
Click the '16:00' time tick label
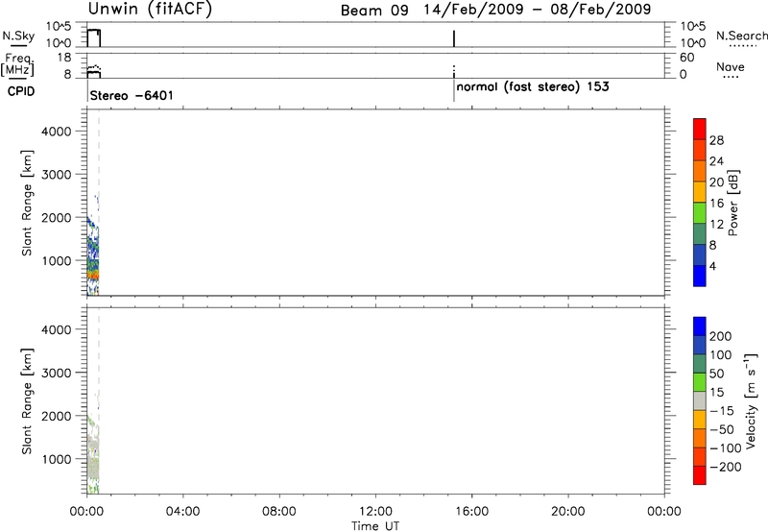tap(471, 512)
